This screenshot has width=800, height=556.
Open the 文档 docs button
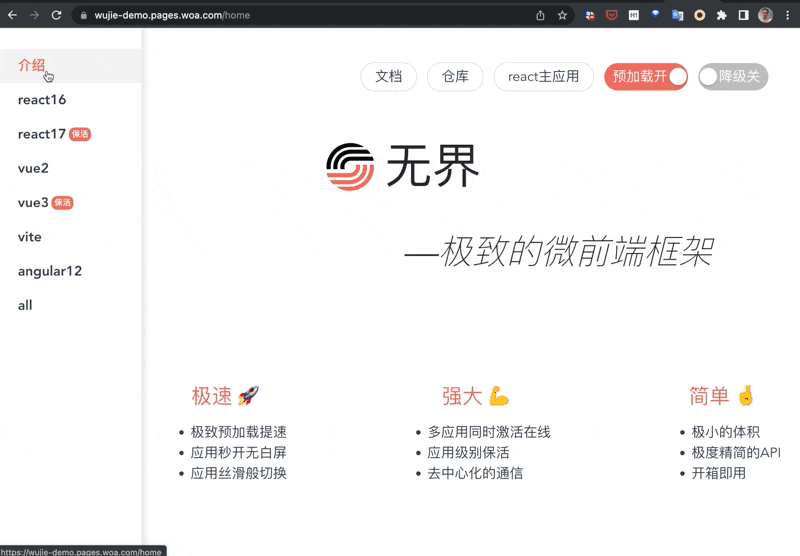coord(389,77)
